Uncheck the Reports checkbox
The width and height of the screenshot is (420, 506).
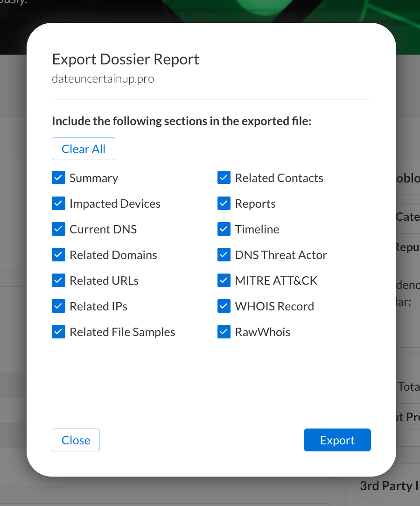click(224, 204)
